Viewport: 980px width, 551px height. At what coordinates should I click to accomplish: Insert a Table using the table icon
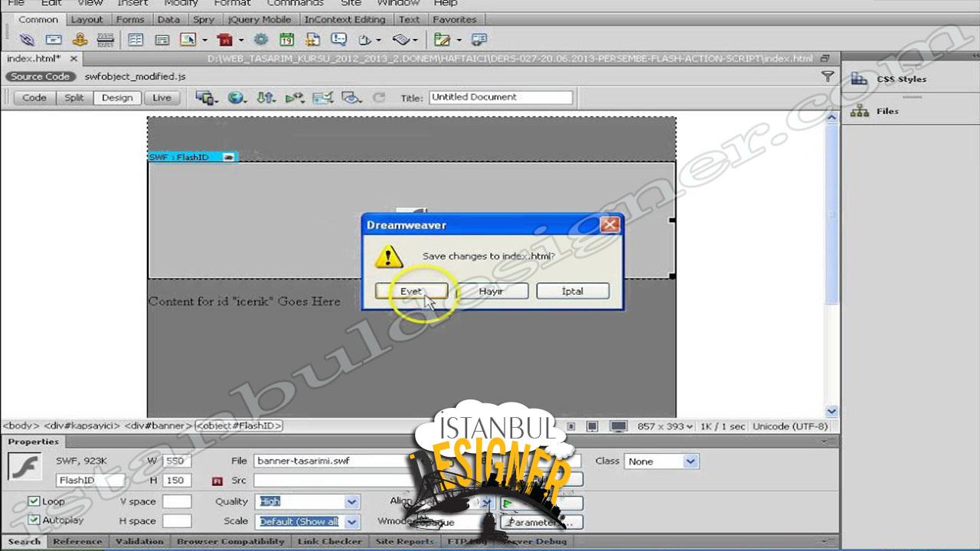coord(136,40)
